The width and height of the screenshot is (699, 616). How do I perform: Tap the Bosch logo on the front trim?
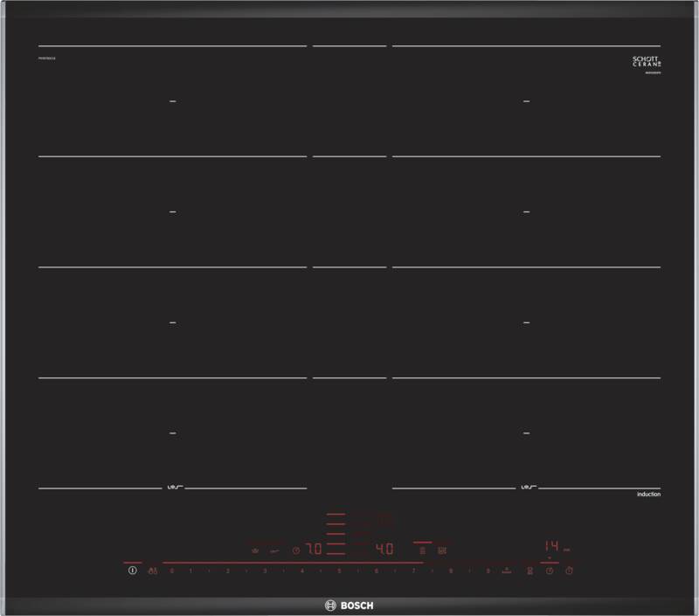[x=349, y=606]
